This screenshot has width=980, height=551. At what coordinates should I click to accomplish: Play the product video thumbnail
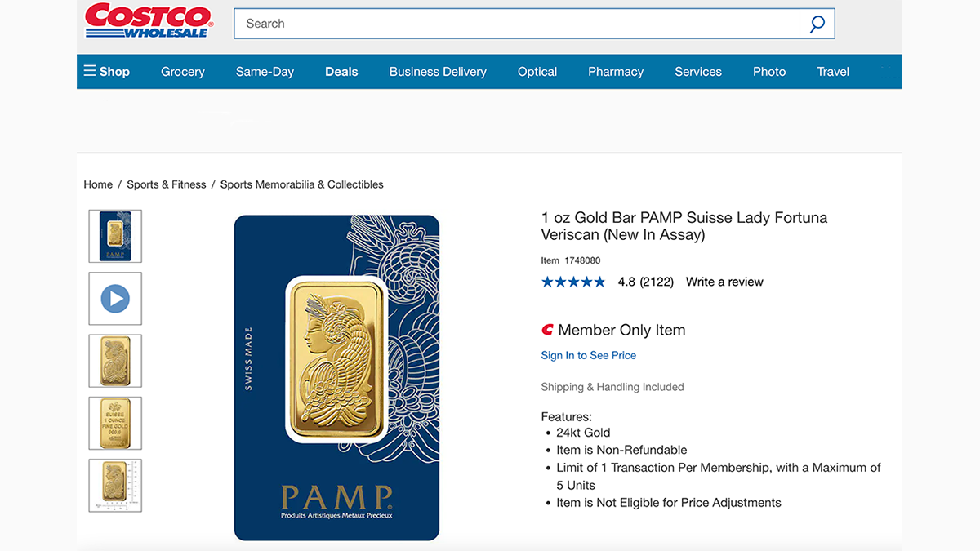tap(115, 299)
